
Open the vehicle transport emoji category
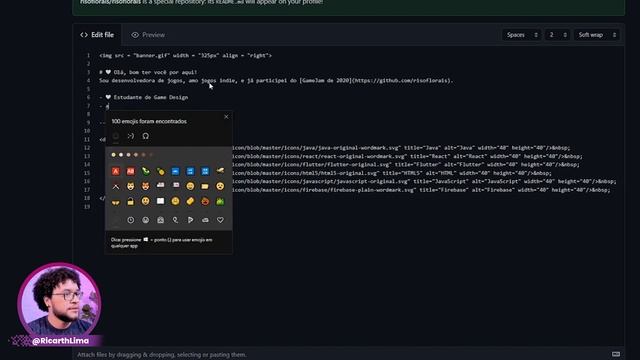(205, 220)
